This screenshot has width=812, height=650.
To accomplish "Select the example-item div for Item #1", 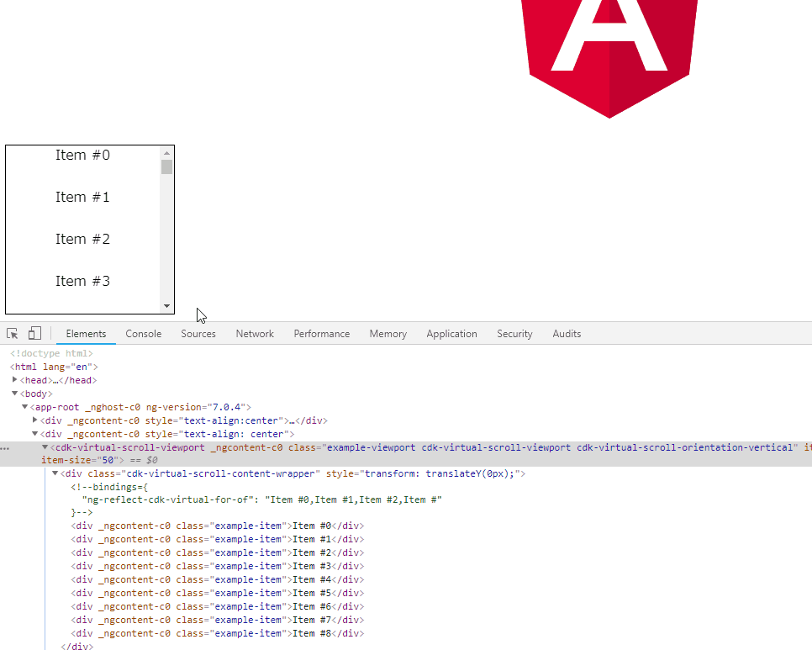I will 218,539.
